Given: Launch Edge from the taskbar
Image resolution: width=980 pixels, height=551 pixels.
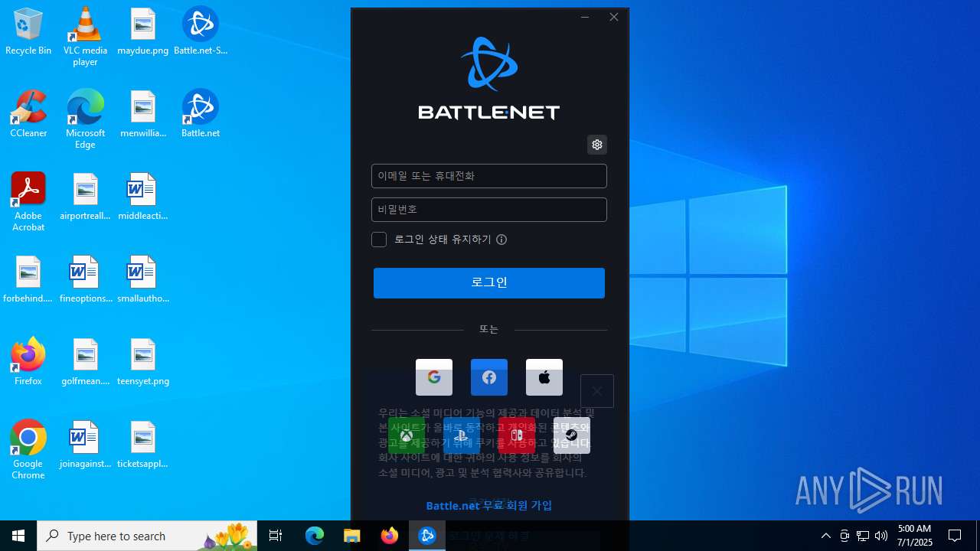Looking at the screenshot, I should click(x=315, y=536).
